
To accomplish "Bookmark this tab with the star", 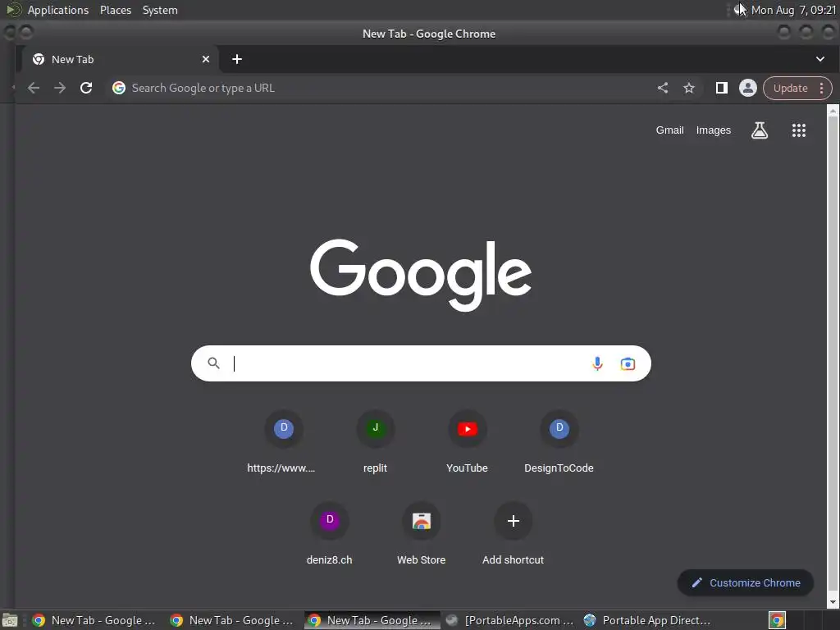I will pos(689,88).
